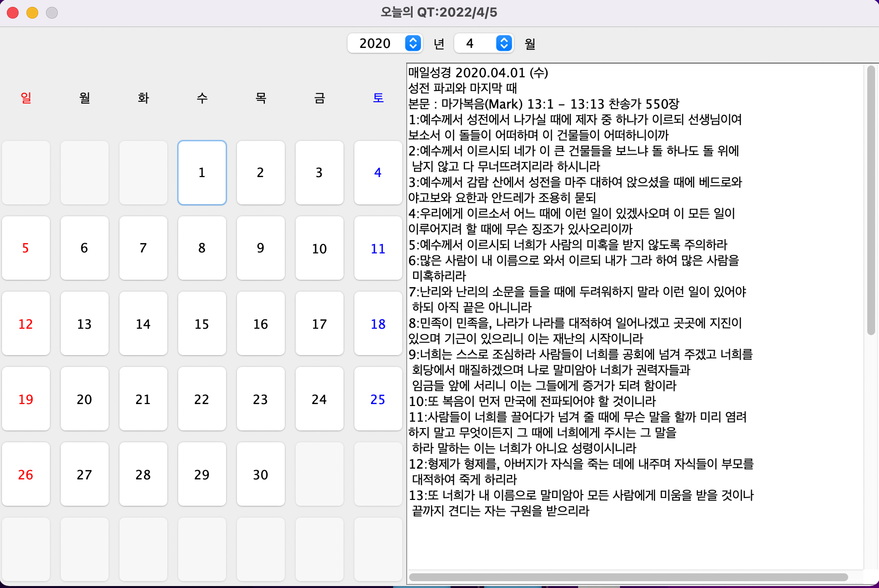Select Saturday April 25
Image resolution: width=879 pixels, height=588 pixels.
pyautogui.click(x=378, y=399)
